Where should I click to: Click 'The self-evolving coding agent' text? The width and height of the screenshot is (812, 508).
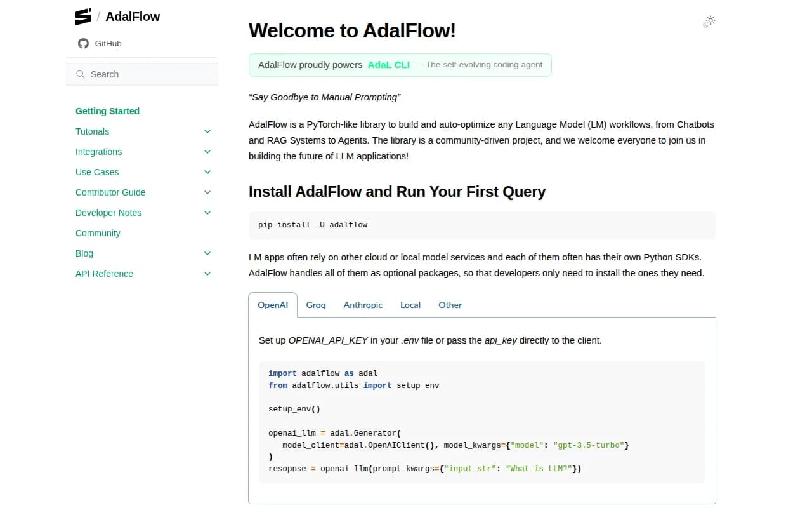(x=484, y=65)
